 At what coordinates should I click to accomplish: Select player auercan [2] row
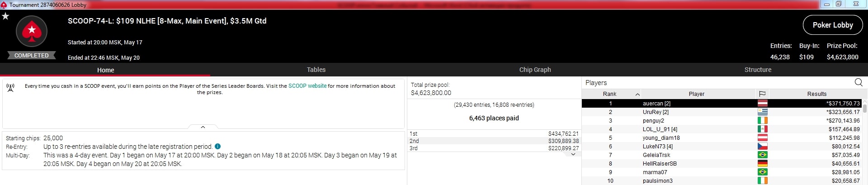click(722, 104)
